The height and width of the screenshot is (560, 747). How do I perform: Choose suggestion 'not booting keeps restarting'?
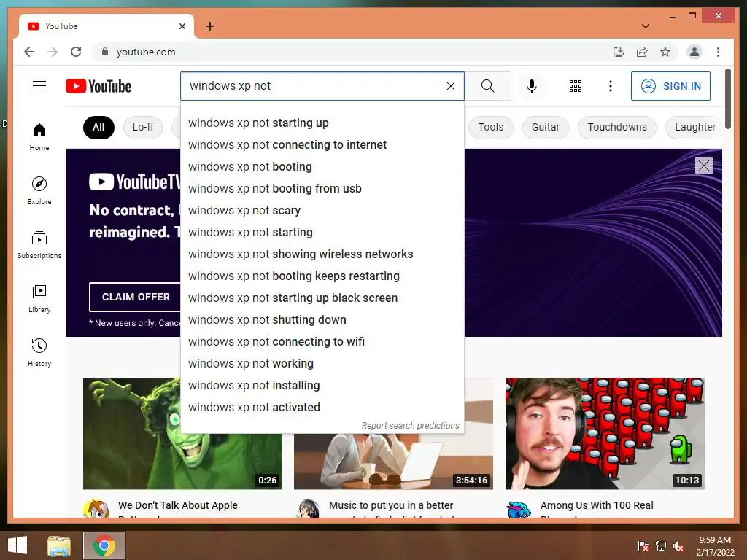(x=322, y=276)
